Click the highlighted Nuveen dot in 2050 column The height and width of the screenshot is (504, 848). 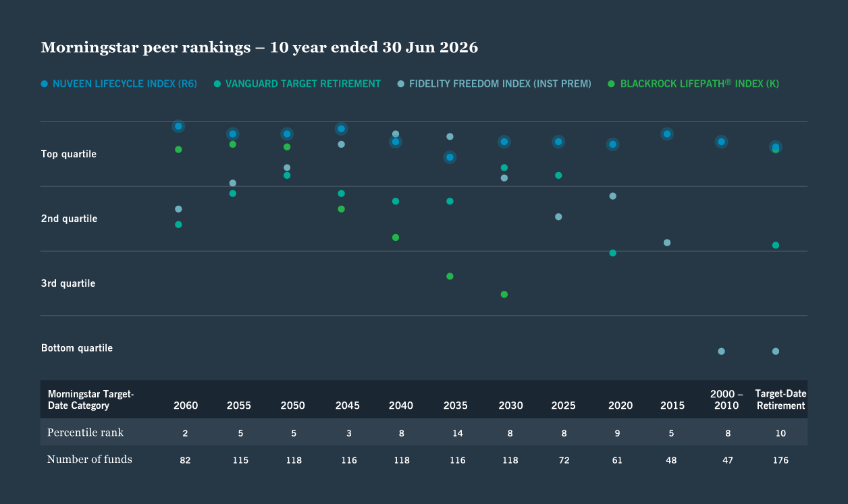(x=287, y=134)
